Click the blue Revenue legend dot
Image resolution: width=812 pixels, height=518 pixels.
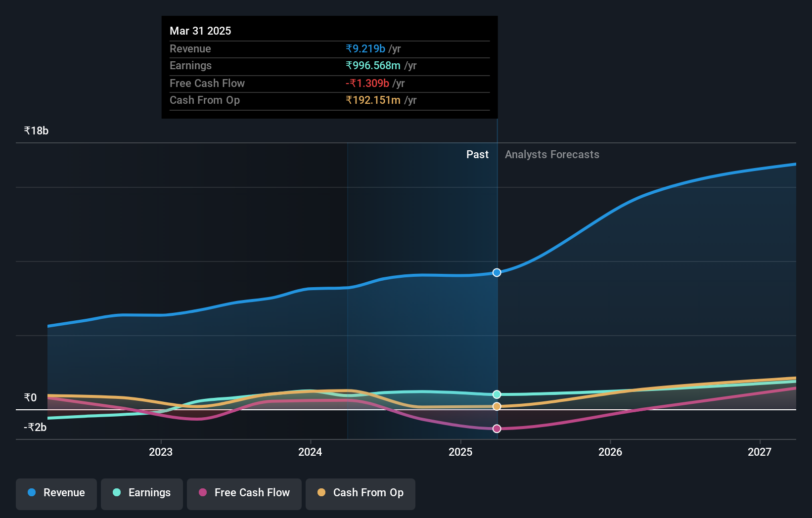tap(32, 492)
